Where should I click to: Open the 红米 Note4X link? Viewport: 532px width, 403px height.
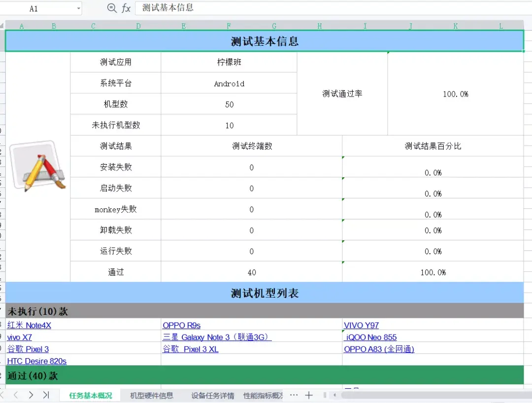click(x=29, y=325)
